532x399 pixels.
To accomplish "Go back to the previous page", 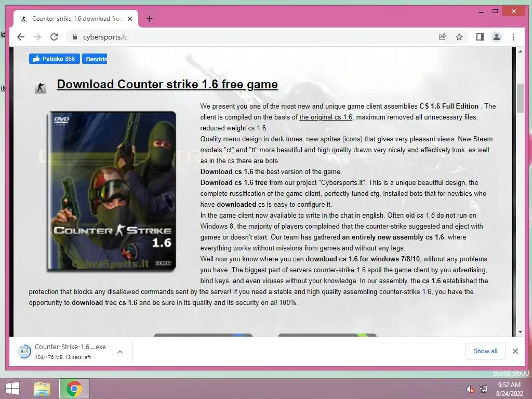I will 21,37.
